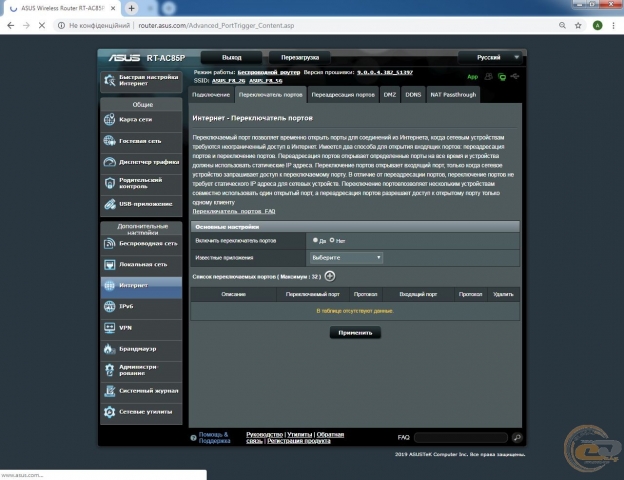Click the Применить apply button
This screenshot has width=624, height=480.
pyautogui.click(x=355, y=333)
